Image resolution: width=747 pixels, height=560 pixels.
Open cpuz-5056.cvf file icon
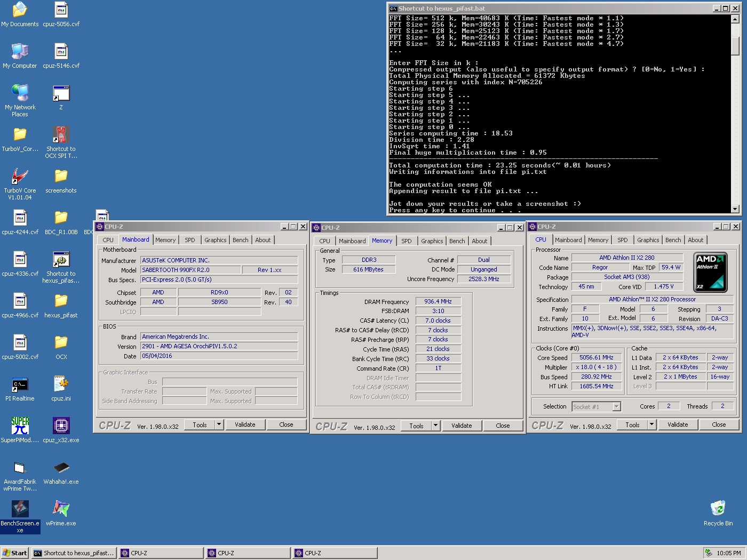[61, 14]
